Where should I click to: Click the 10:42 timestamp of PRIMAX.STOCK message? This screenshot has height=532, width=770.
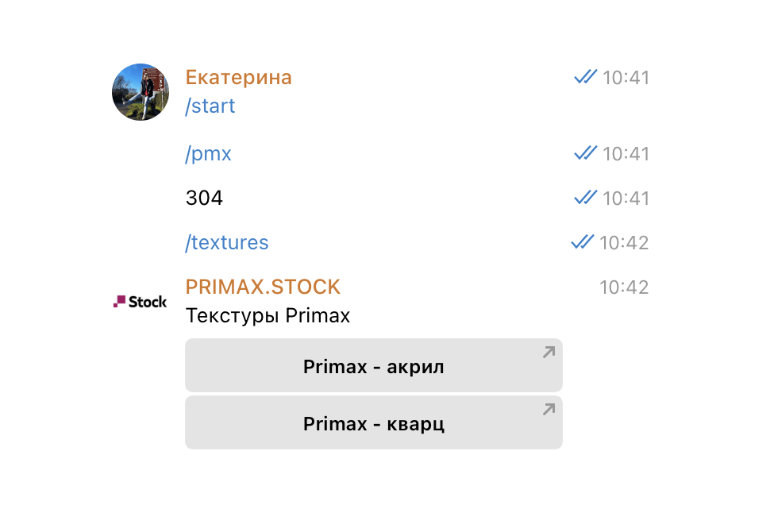point(624,287)
